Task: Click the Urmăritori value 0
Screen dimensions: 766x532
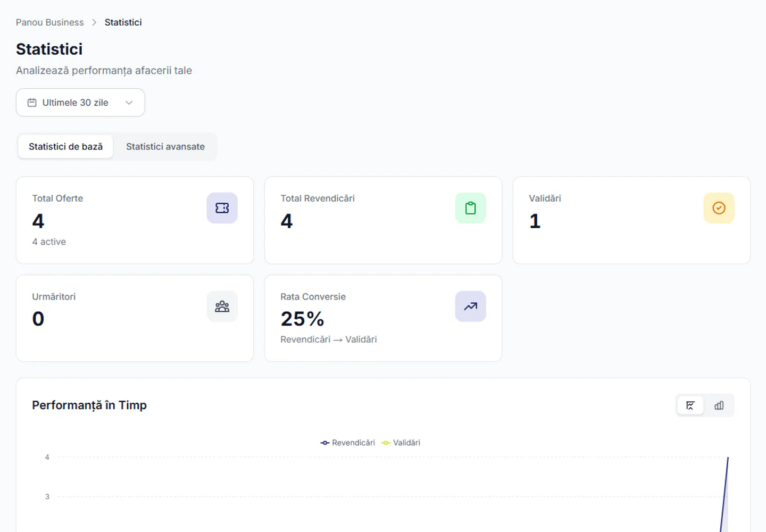Action: pyautogui.click(x=38, y=319)
